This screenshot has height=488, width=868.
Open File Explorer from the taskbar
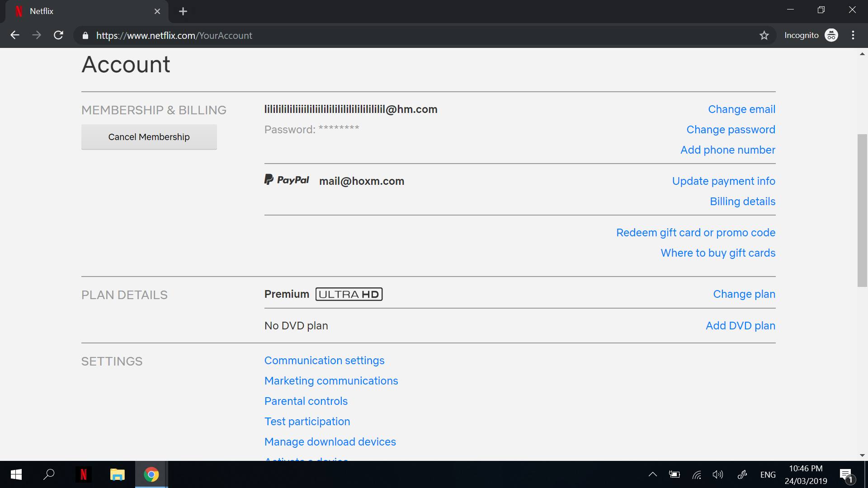click(x=117, y=474)
